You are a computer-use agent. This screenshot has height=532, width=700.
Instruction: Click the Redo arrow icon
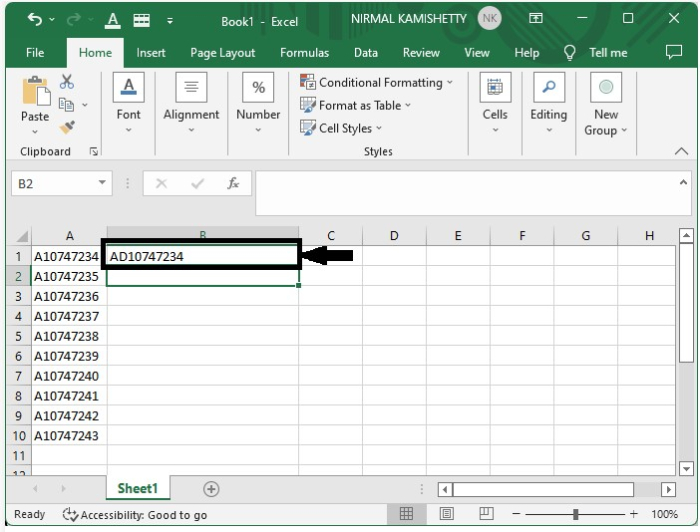(x=74, y=20)
